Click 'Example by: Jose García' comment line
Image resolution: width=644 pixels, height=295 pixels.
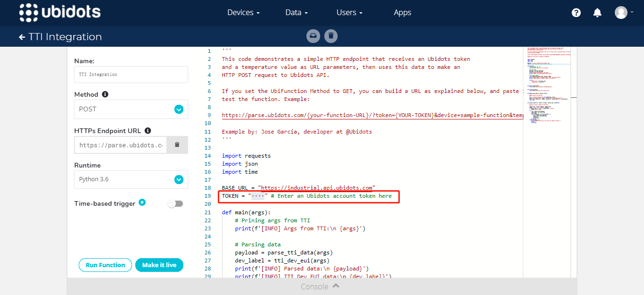tap(297, 132)
